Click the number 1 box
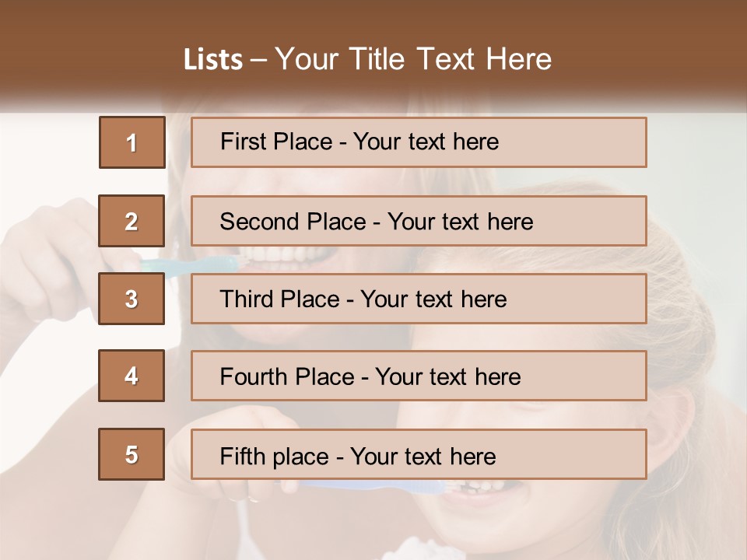 pyautogui.click(x=132, y=142)
